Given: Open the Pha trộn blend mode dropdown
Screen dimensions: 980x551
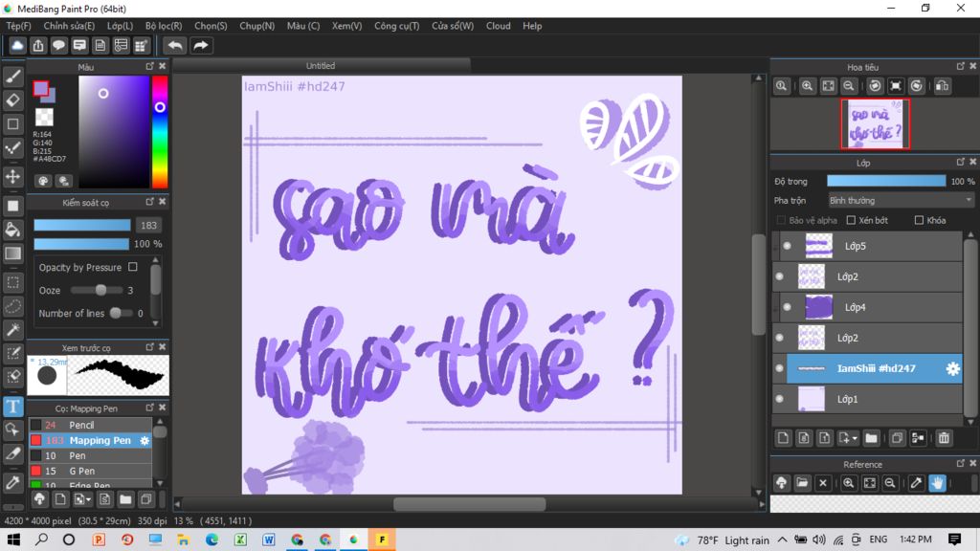Looking at the screenshot, I should [901, 201].
